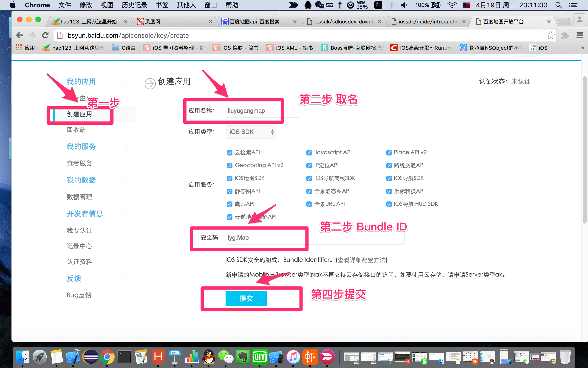The width and height of the screenshot is (588, 368).
Task: Open the 应用类型 iOS SDK dropdown
Action: 251,132
